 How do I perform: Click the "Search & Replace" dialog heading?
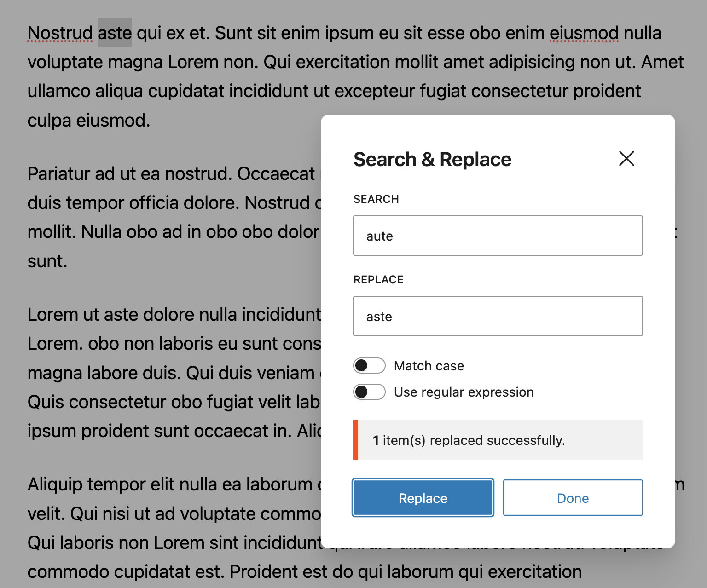(x=432, y=160)
